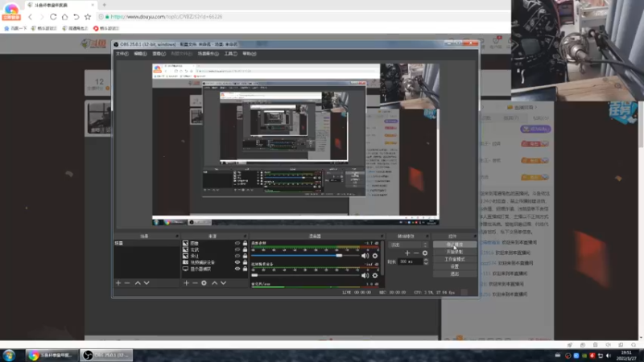Mute the second mixer audio track

coord(365,275)
